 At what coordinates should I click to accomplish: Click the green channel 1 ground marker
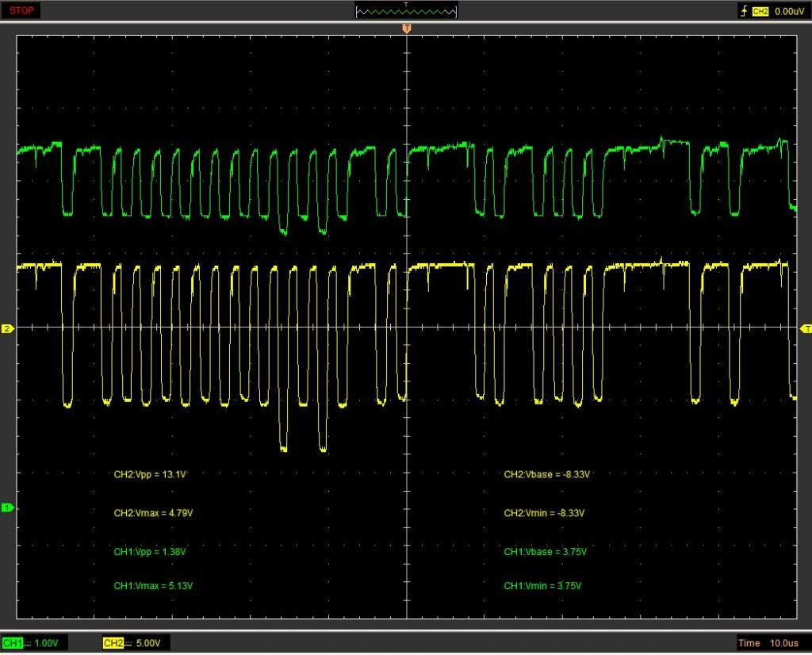[x=8, y=508]
